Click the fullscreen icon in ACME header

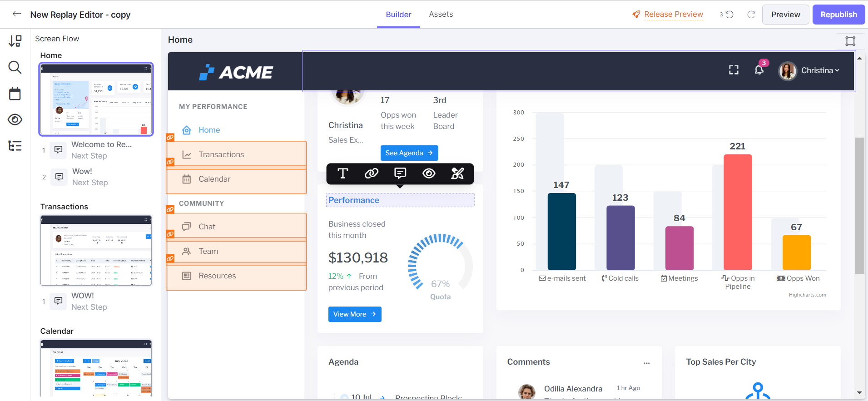734,70
